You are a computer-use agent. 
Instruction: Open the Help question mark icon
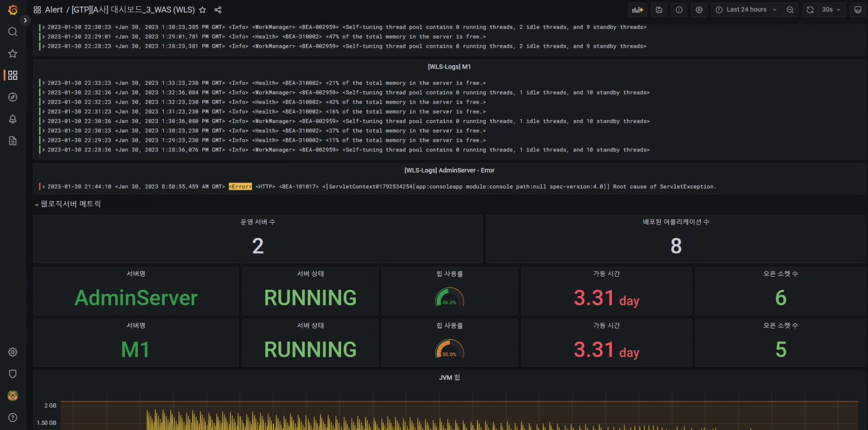pos(13,417)
